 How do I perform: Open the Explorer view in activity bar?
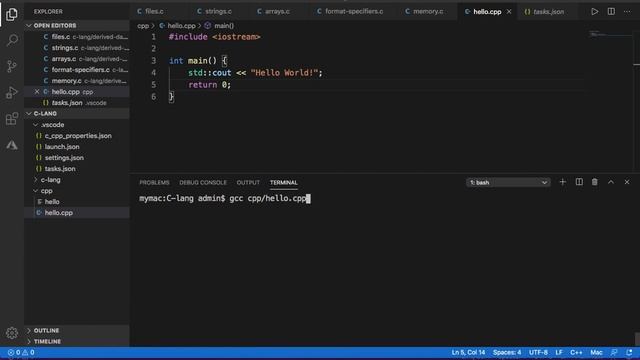(x=12, y=14)
